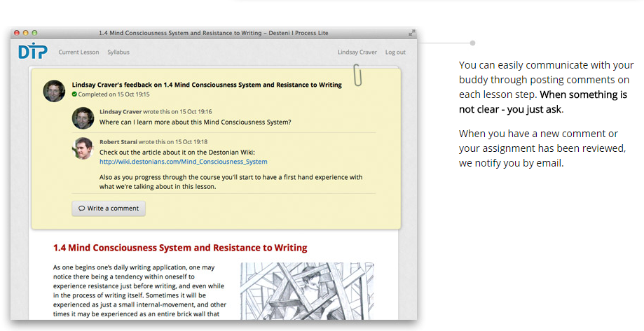Click the lesson paragraph starting 'As one begins'
644x331 pixels.
[x=139, y=291]
